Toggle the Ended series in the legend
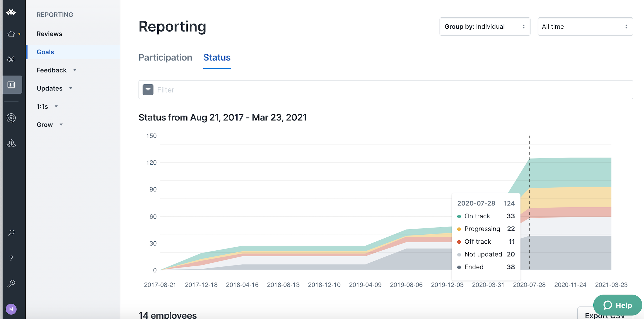The height and width of the screenshot is (319, 644). 474,267
